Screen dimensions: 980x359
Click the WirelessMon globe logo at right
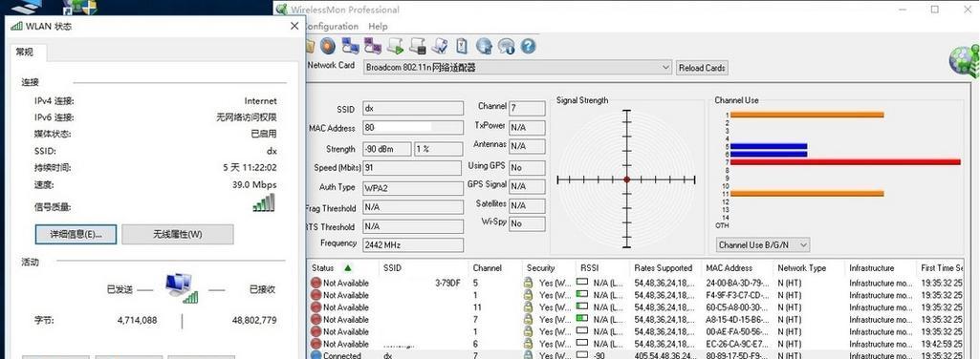(x=964, y=61)
